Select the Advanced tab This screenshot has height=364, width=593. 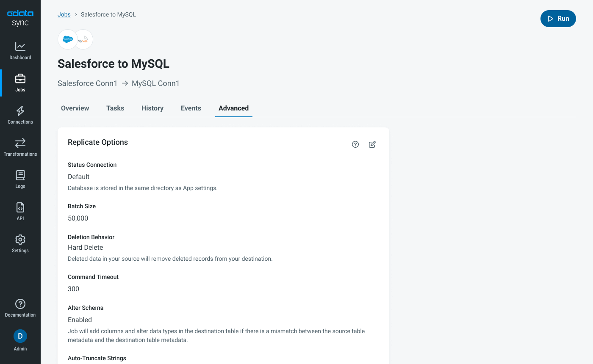[233, 108]
